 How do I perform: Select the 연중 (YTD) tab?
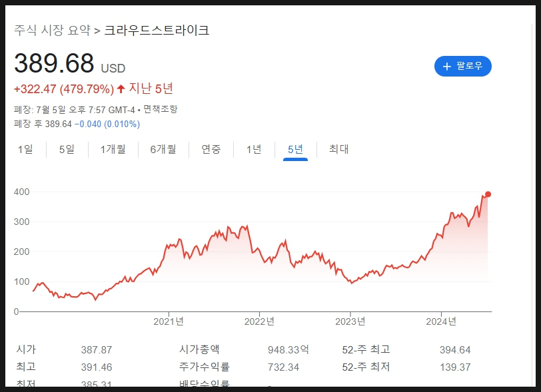211,149
